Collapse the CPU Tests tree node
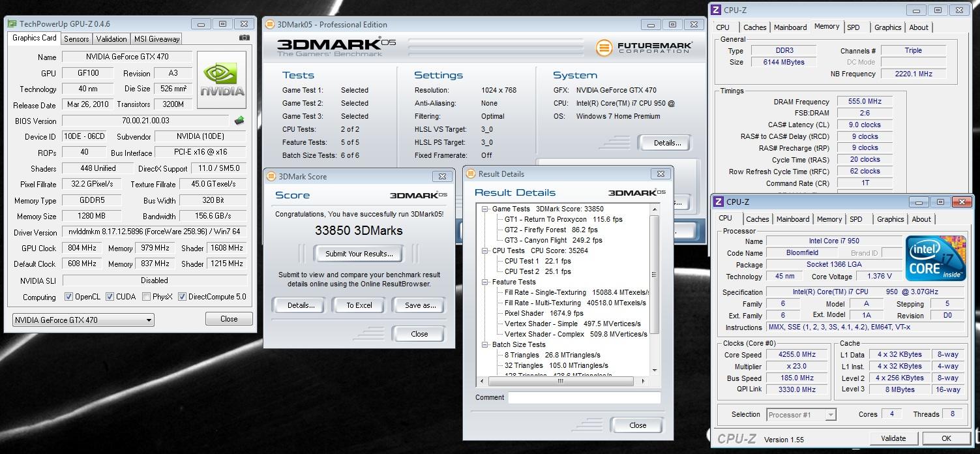The height and width of the screenshot is (454, 980). (x=485, y=250)
